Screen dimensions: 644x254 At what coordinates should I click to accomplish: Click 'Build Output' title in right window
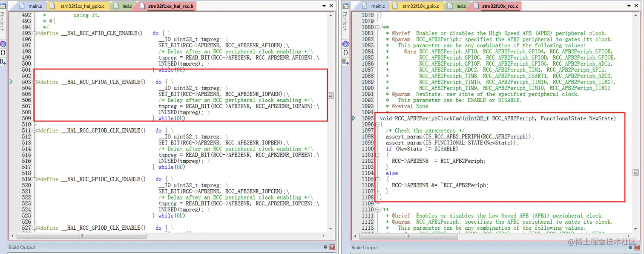365,248
